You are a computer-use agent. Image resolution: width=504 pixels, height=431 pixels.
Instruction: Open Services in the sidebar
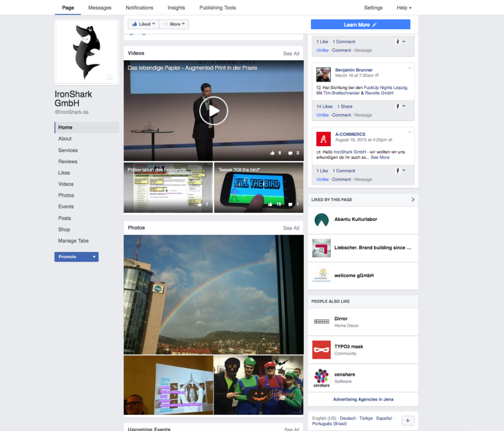(68, 151)
